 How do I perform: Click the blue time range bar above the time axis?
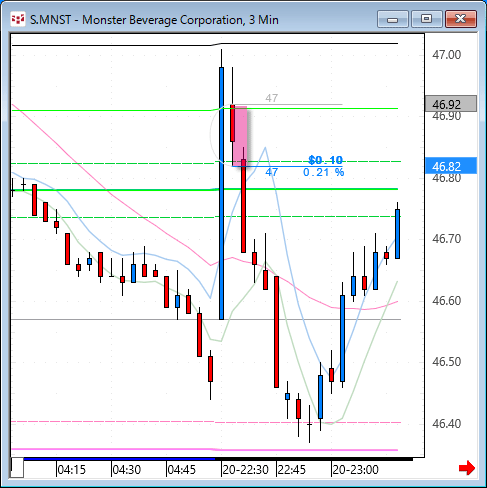click(x=119, y=459)
